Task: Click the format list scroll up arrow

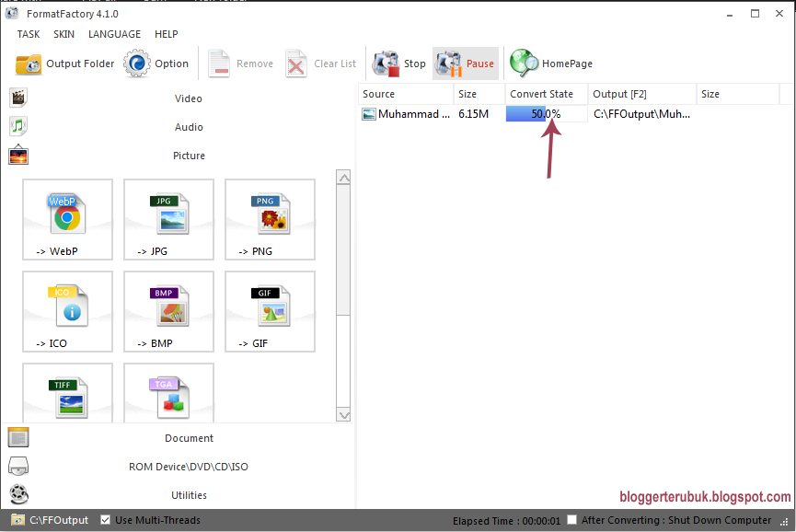Action: 343,178
